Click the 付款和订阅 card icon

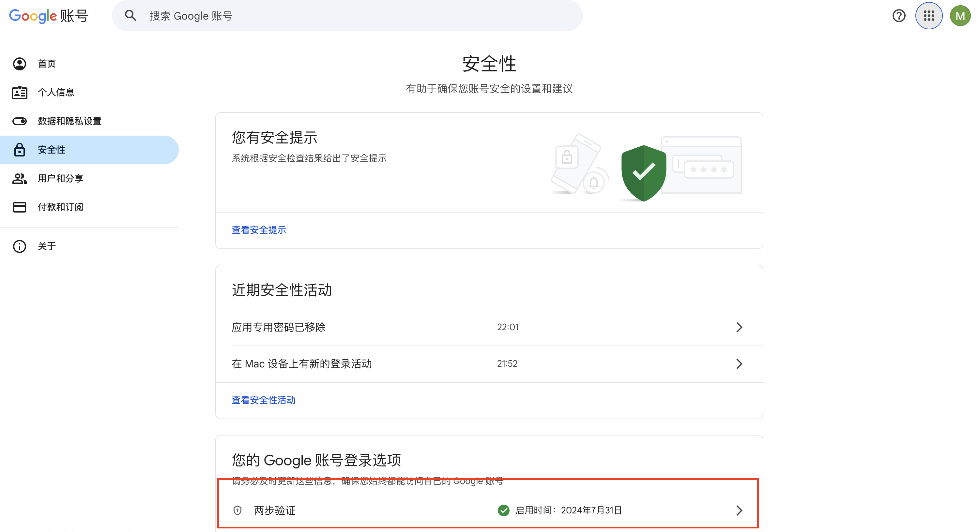click(19, 207)
